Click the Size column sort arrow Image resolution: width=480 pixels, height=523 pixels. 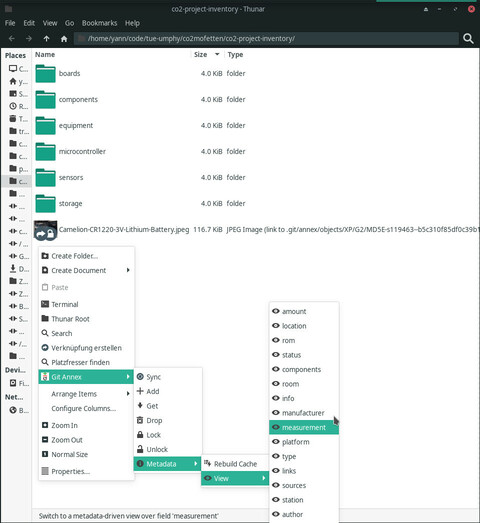coord(217,54)
